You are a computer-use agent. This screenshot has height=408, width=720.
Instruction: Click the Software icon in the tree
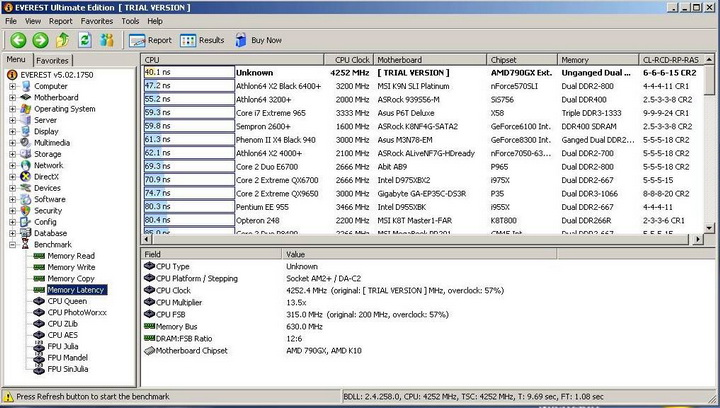26,199
